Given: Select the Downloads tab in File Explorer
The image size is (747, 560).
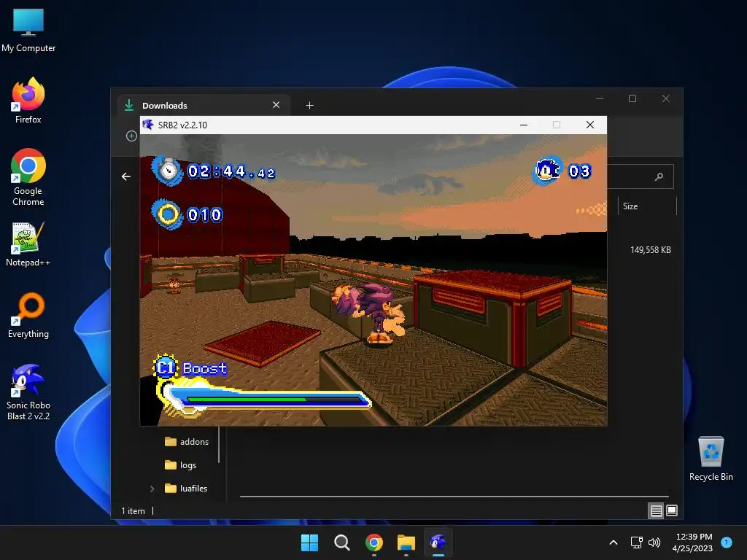Looking at the screenshot, I should [x=204, y=105].
